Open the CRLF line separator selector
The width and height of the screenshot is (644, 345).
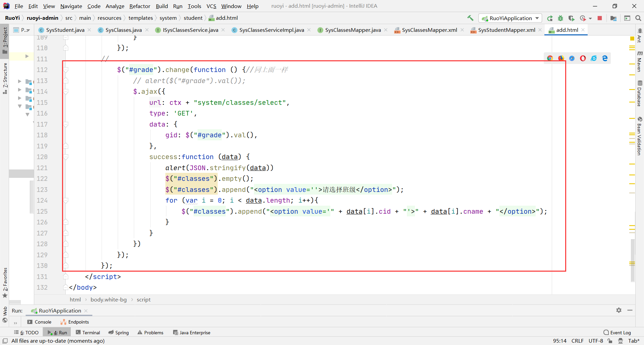coord(577,341)
